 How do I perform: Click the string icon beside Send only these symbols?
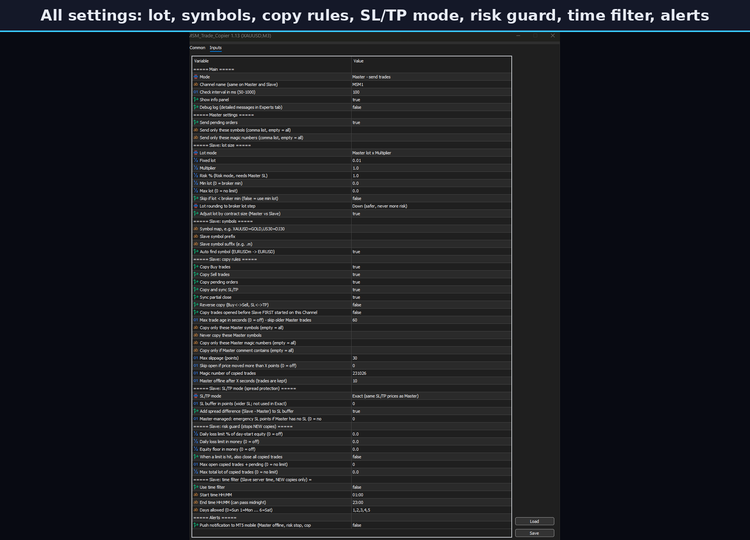point(196,130)
